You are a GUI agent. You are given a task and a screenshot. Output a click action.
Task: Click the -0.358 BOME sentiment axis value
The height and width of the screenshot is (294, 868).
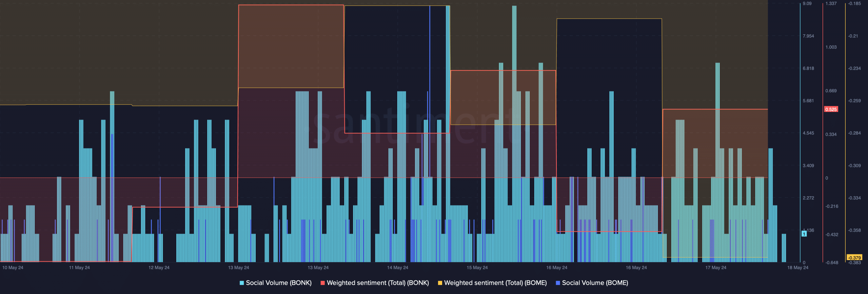tap(854, 230)
